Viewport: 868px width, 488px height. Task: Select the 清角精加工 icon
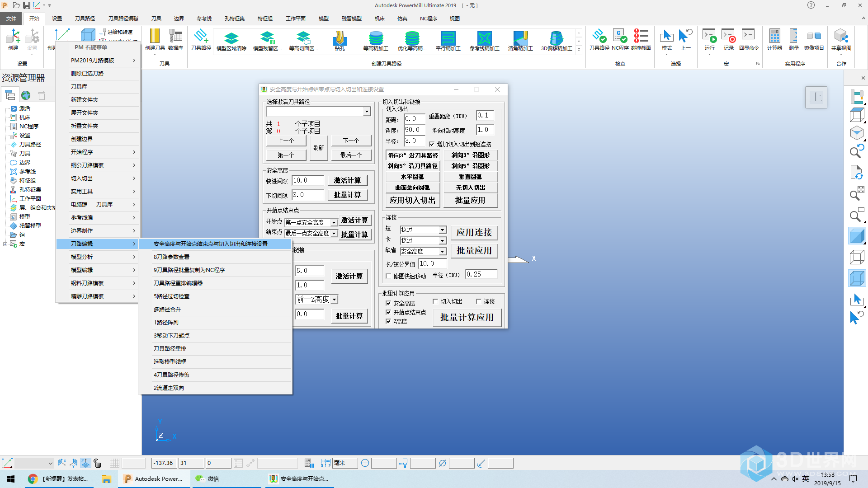(x=520, y=41)
